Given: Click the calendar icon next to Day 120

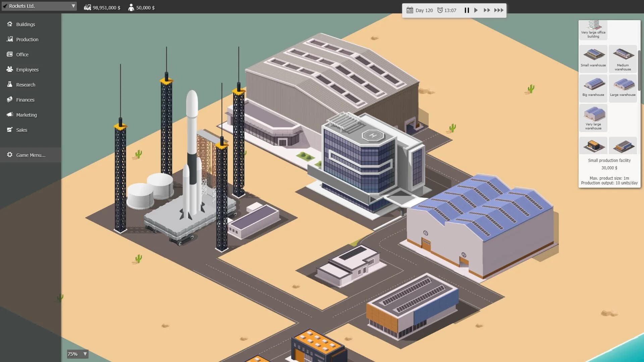Looking at the screenshot, I should coord(410,10).
